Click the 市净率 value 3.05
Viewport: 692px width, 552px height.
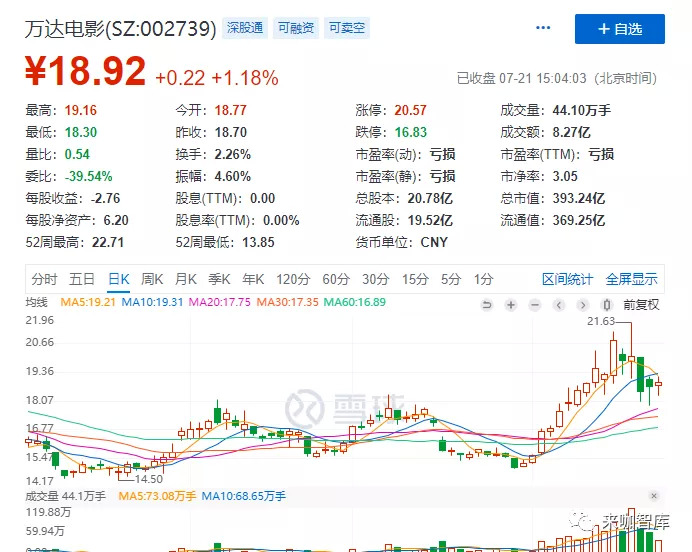pyautogui.click(x=565, y=176)
